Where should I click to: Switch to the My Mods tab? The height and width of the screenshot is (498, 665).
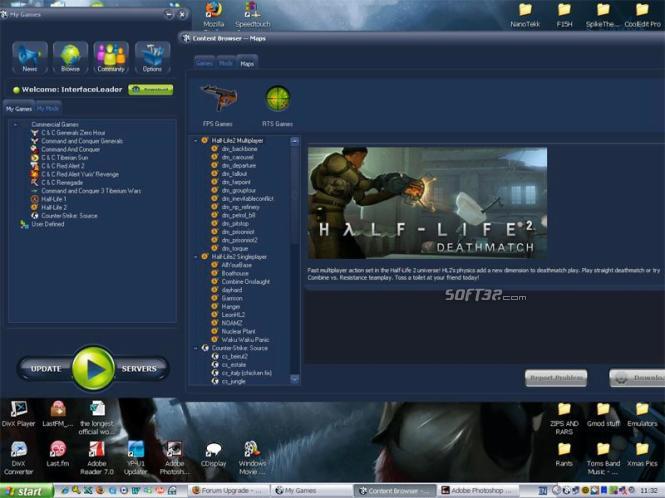[48, 109]
